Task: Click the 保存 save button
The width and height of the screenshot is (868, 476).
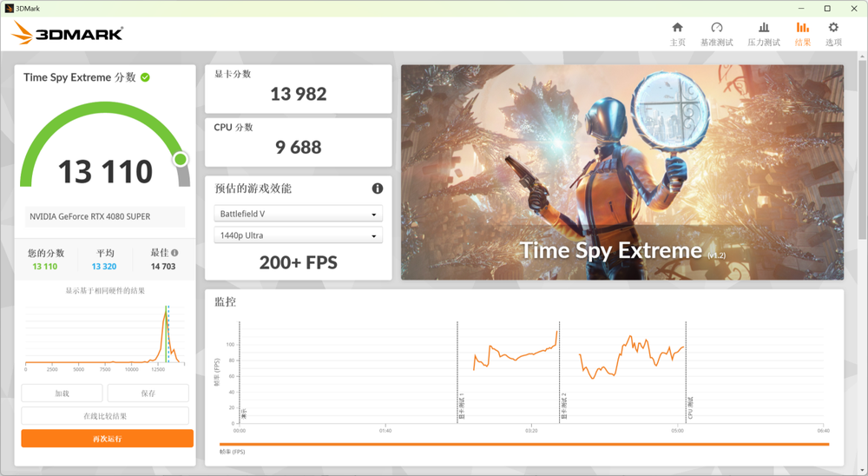Action: 148,393
